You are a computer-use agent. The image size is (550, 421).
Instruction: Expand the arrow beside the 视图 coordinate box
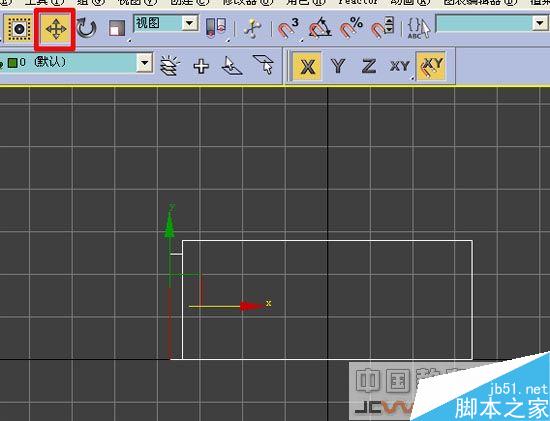[189, 24]
